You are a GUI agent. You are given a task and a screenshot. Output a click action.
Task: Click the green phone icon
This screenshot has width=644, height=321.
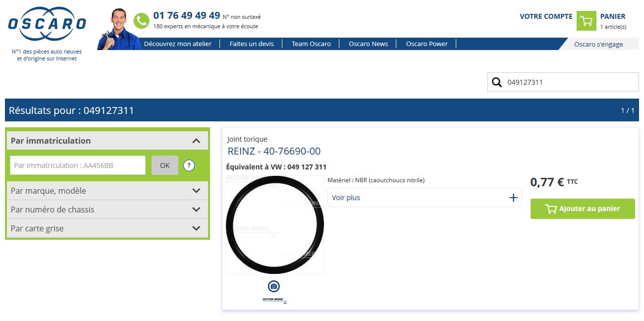pyautogui.click(x=141, y=21)
